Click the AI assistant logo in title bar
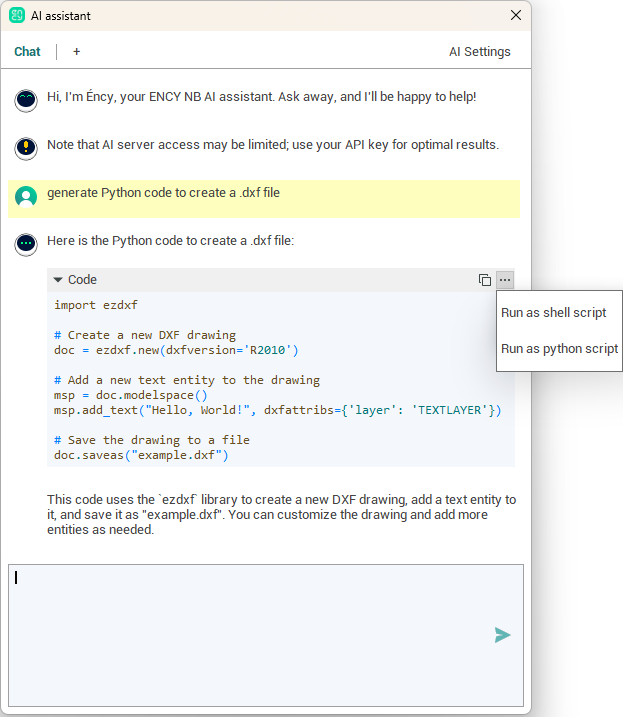Viewport: 623px width, 717px height. (17, 15)
